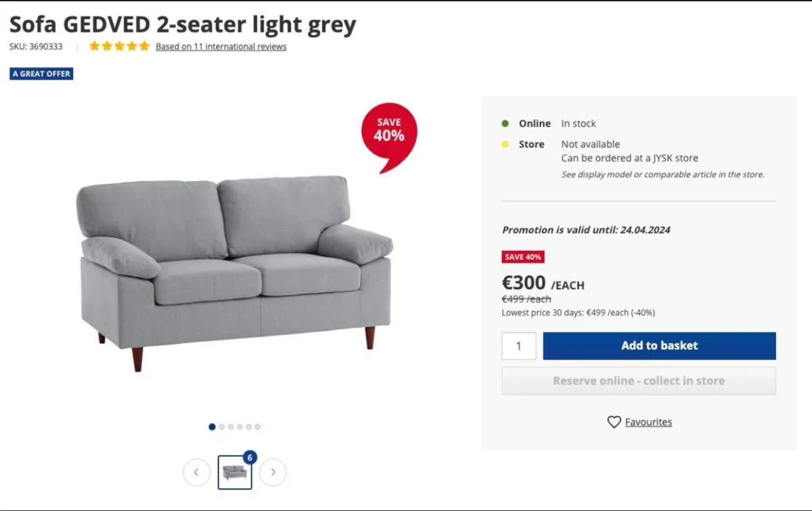Advance to the next product image arrow
Screen dimensions: 812x511
coord(273,472)
